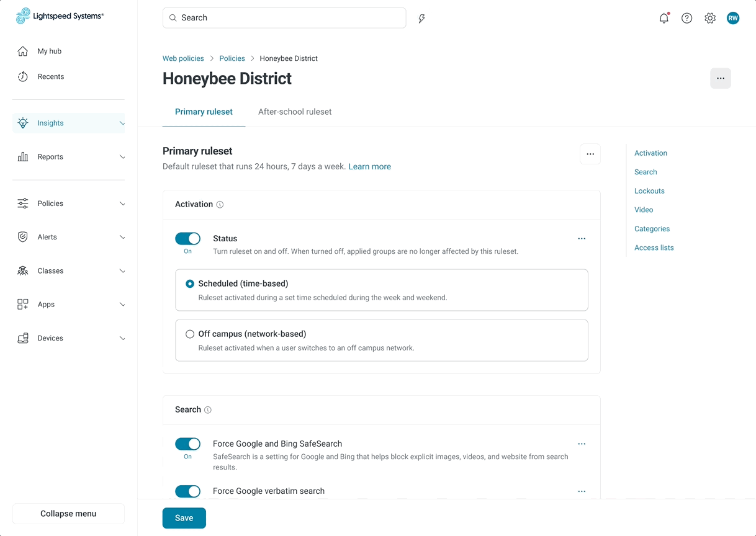Open the help question mark icon
756x536 pixels.
(x=686, y=18)
